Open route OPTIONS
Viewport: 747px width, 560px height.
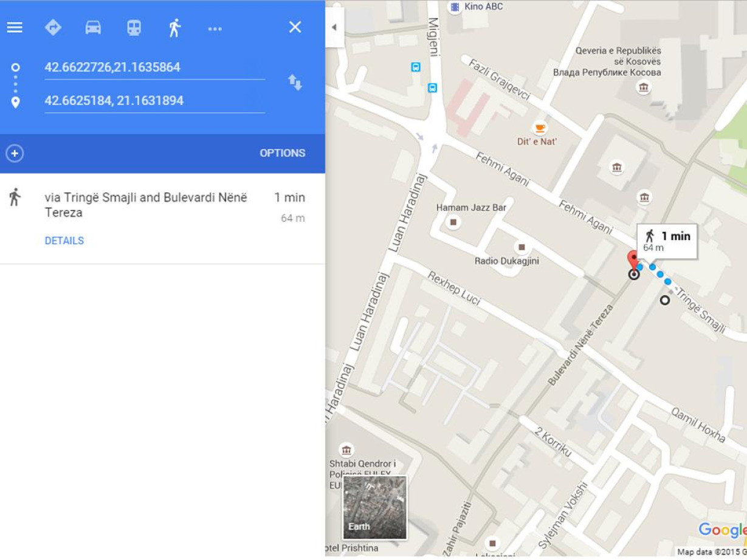[x=283, y=153]
